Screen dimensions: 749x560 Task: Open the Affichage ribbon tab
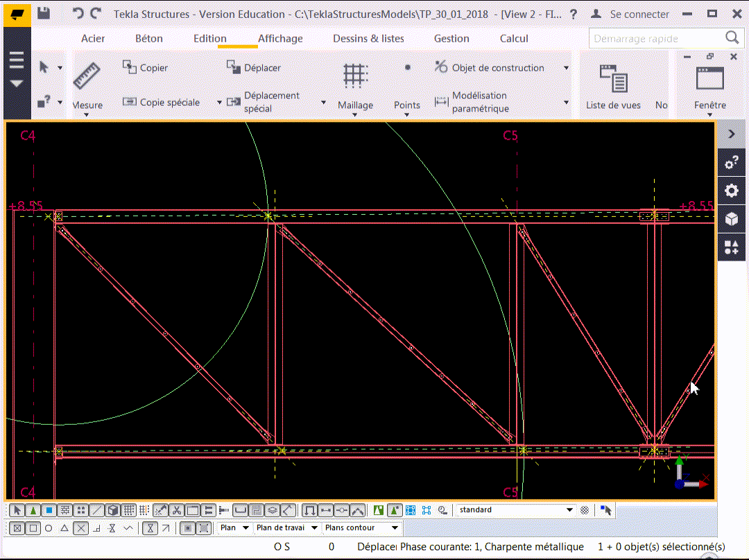280,39
